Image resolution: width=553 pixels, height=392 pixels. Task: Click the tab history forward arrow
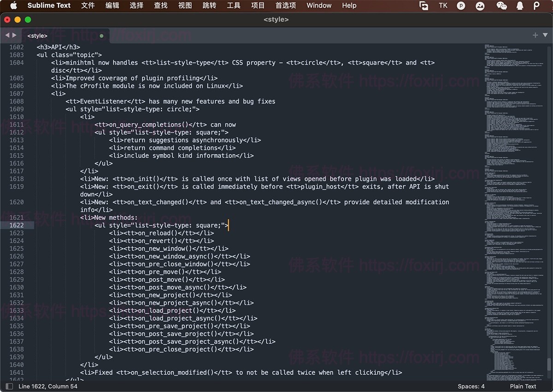pos(15,35)
